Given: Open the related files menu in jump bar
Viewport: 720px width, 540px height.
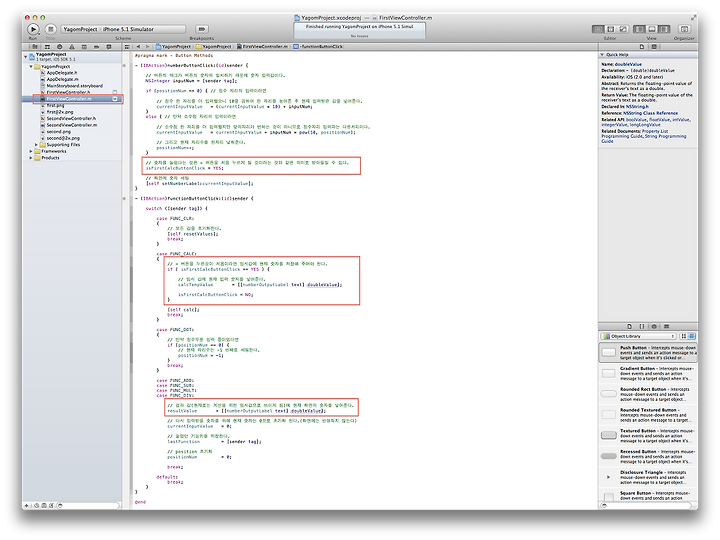Looking at the screenshot, I should [x=127, y=46].
